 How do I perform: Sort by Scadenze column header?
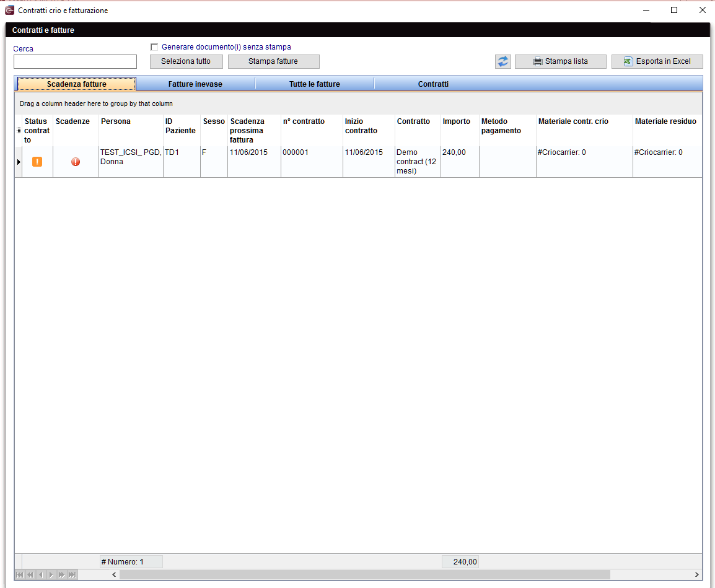[76, 131]
